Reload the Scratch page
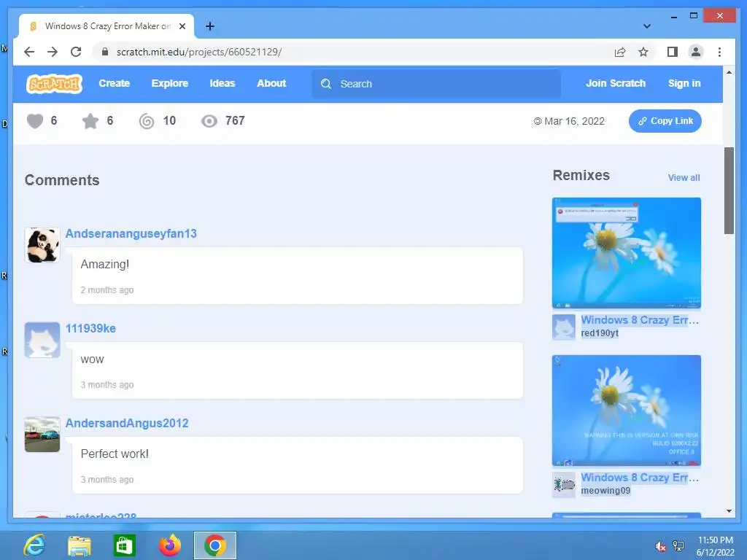The width and height of the screenshot is (747, 560). click(76, 52)
